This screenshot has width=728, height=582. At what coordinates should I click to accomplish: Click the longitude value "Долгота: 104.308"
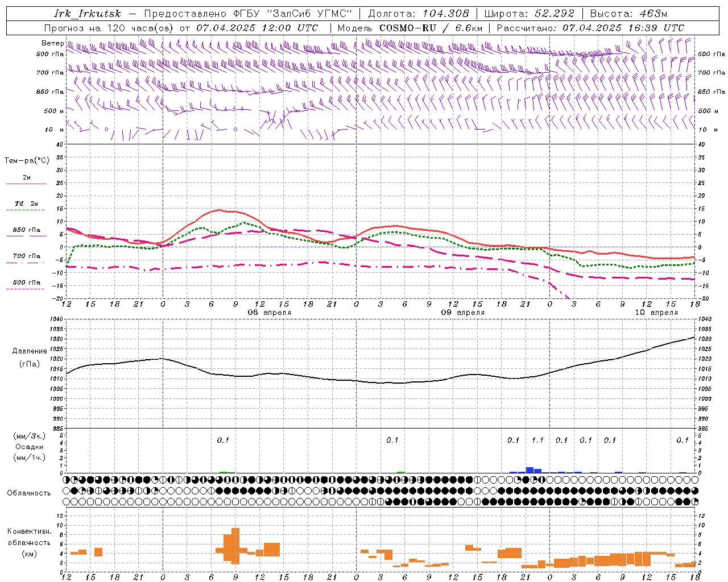click(419, 14)
